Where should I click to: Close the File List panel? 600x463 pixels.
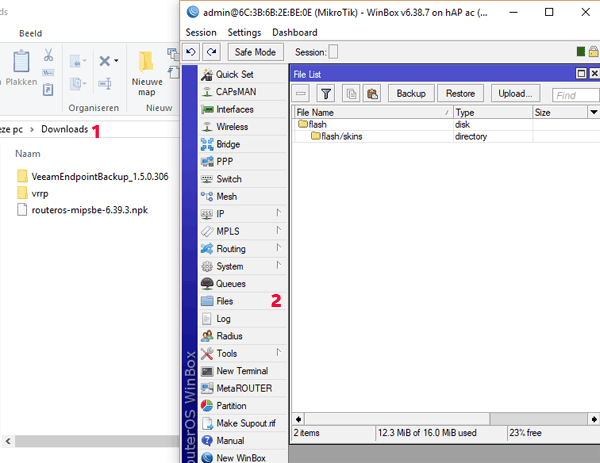(x=594, y=73)
